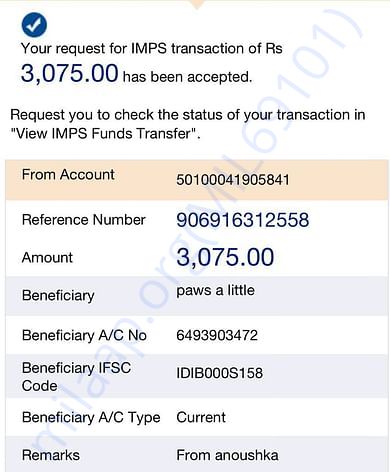390x472 pixels.
Task: Click the Beneficiary IFSC Code label
Action: pyautogui.click(x=76, y=377)
